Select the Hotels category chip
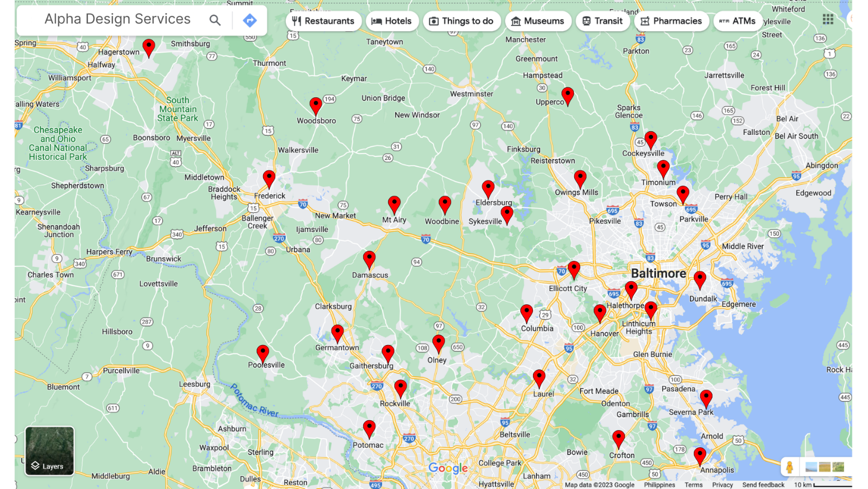Image resolution: width=868 pixels, height=489 pixels. click(392, 21)
